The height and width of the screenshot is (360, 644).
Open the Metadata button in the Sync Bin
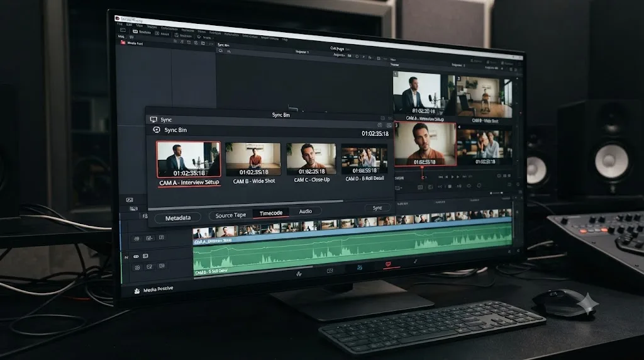click(x=178, y=218)
